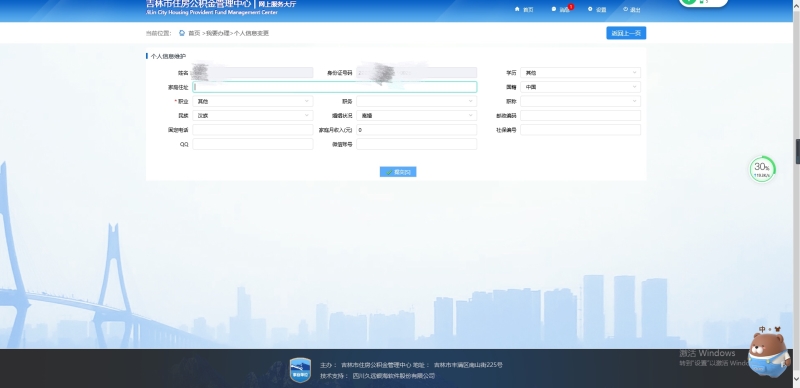Image resolution: width=800 pixels, height=388 pixels.
Task: Click the 设置 settings gear icon
Action: click(x=590, y=9)
